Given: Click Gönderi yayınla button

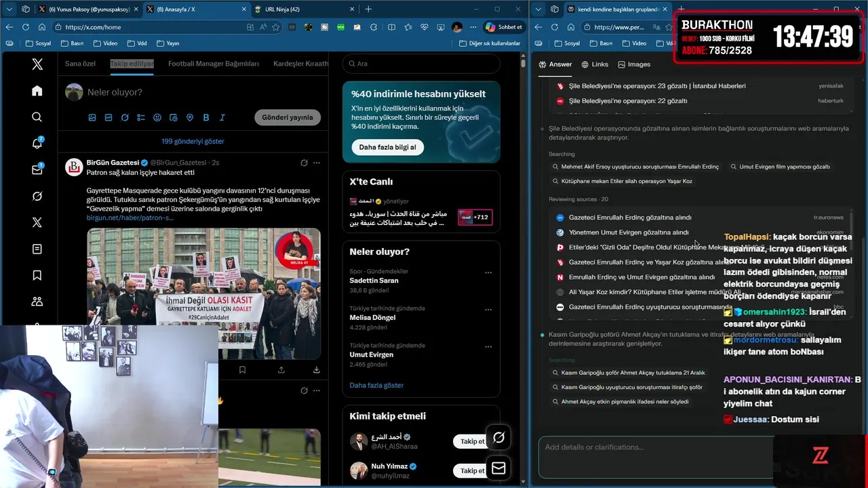Looking at the screenshot, I should click(288, 117).
